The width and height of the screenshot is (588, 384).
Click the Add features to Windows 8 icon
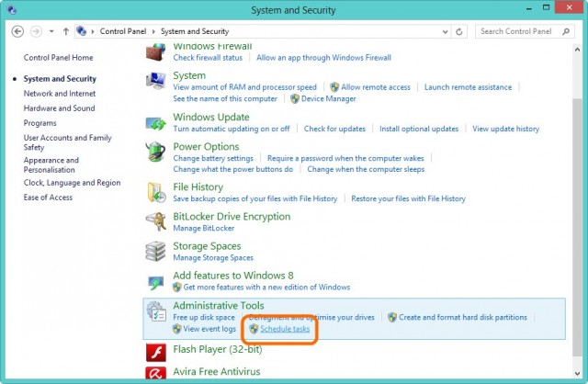(155, 282)
